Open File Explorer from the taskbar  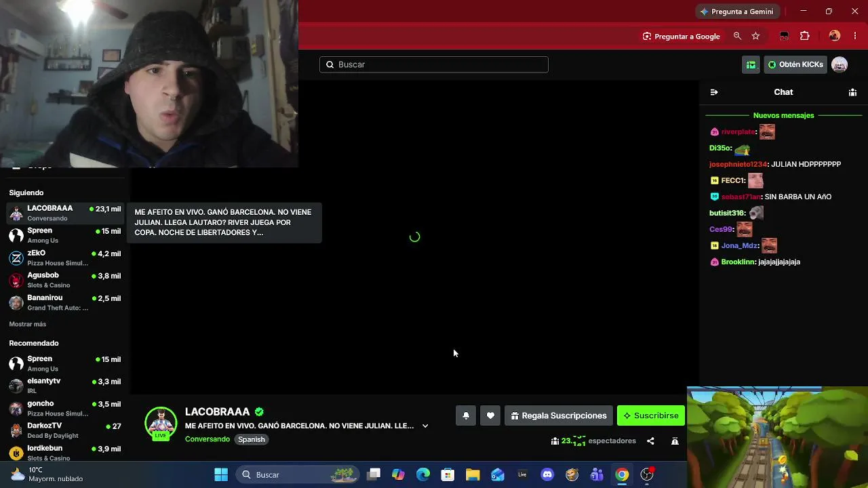coord(473,474)
